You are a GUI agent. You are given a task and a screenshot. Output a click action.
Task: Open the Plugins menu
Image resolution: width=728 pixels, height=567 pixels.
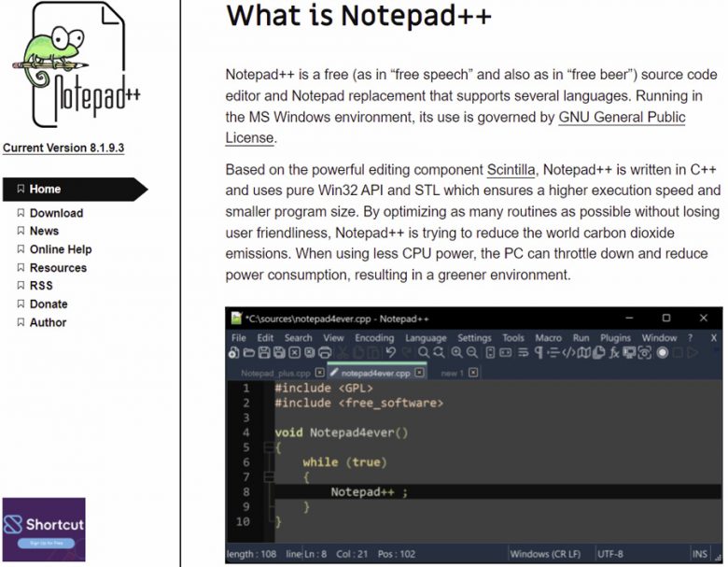(x=615, y=338)
